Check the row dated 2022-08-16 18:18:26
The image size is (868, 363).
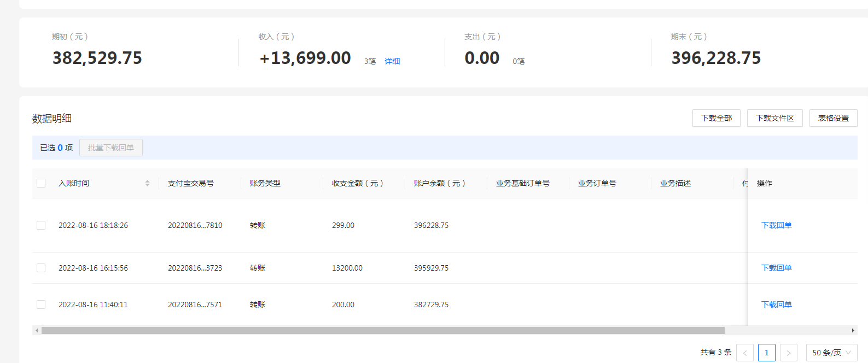(41, 225)
